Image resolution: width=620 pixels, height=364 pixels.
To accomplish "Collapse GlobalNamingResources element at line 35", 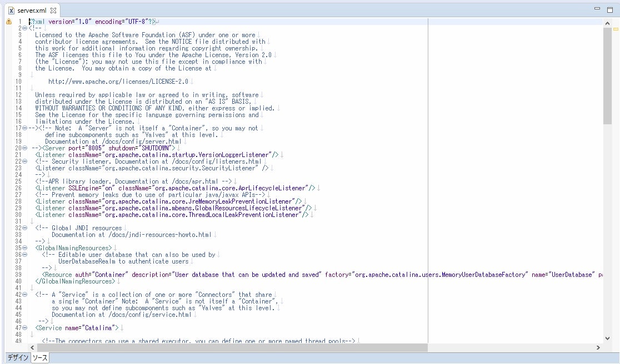I will [x=24, y=248].
